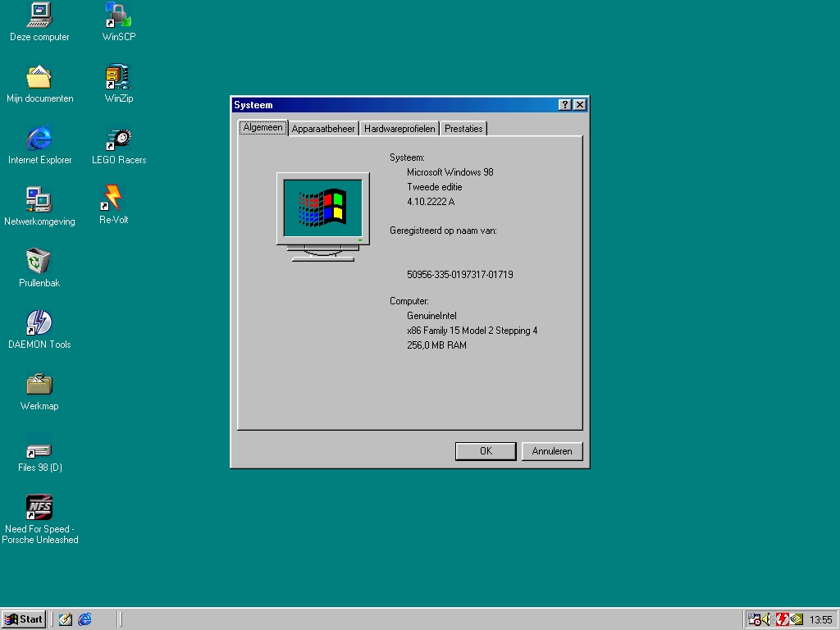
Task: Click the volume speaker tray icon
Action: 768,619
